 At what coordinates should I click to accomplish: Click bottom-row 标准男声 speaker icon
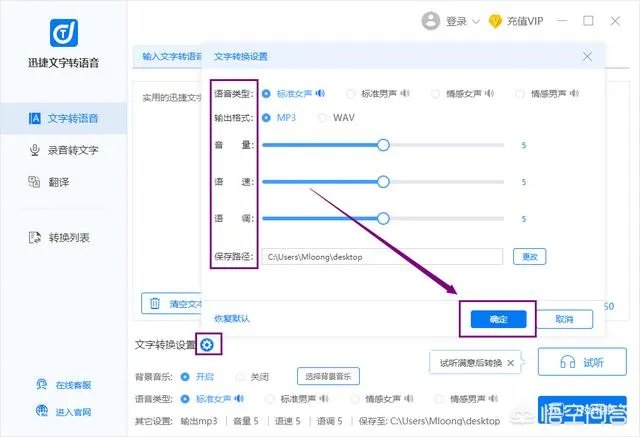click(x=324, y=398)
